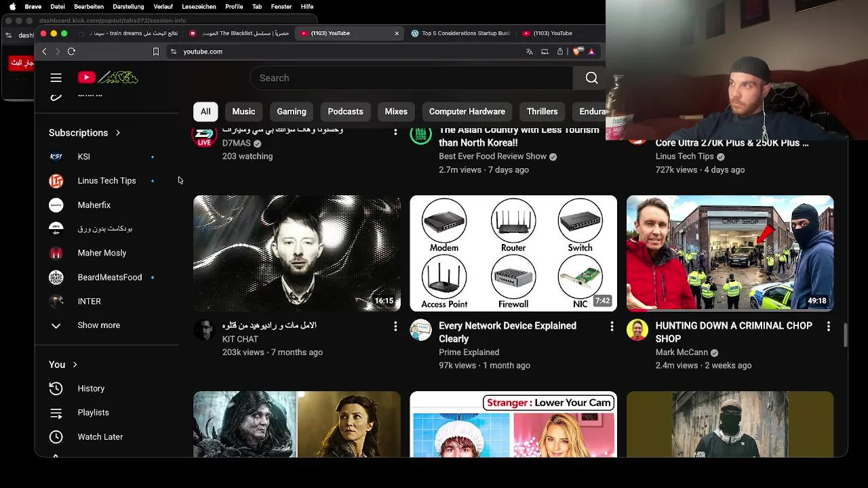868x488 pixels.
Task: Open the Apple menu
Action: tap(12, 7)
